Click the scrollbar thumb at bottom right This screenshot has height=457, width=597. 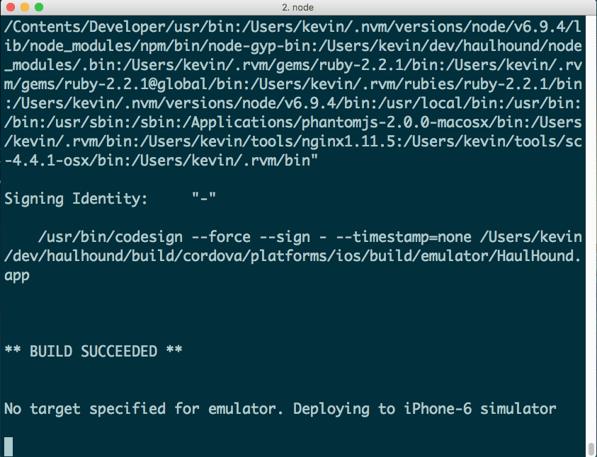[x=591, y=449]
